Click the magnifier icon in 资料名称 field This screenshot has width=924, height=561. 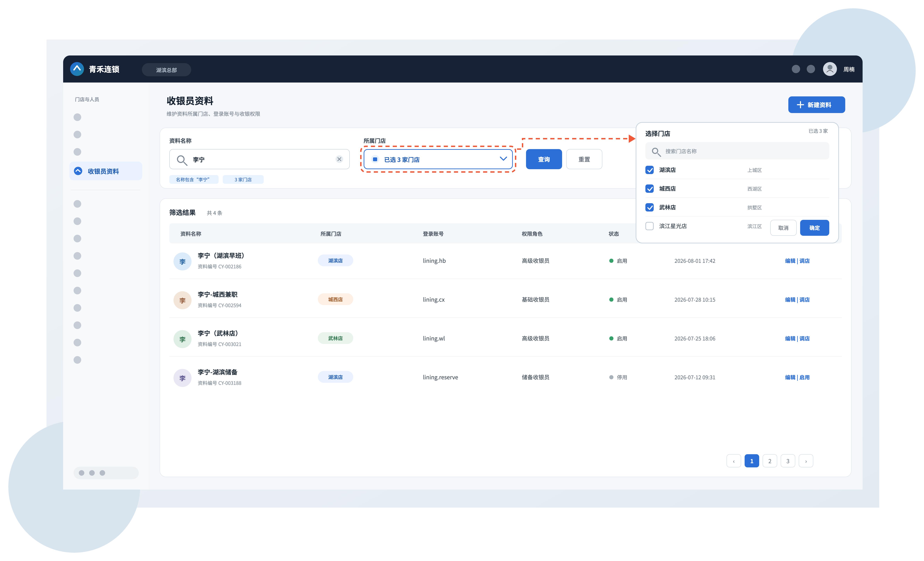coord(182,160)
